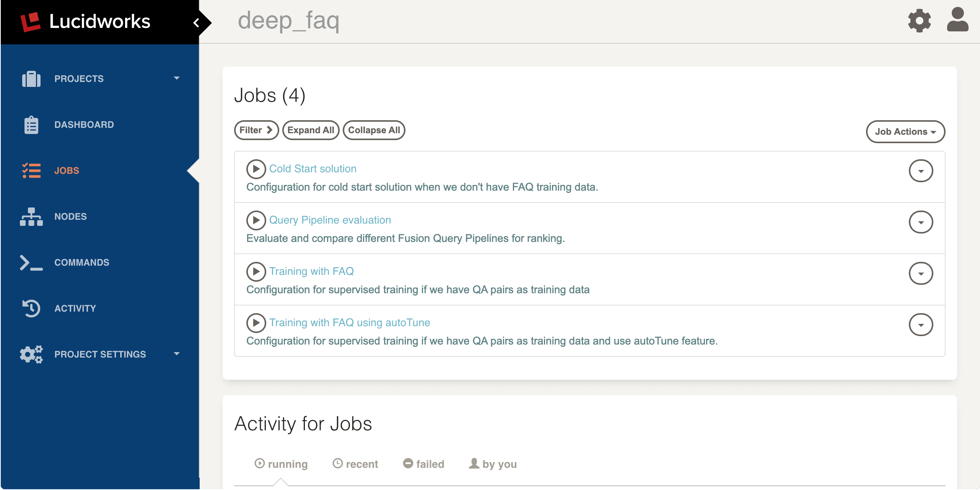Run the Query Pipeline evaluation job
This screenshot has width=980, height=490.
click(256, 220)
